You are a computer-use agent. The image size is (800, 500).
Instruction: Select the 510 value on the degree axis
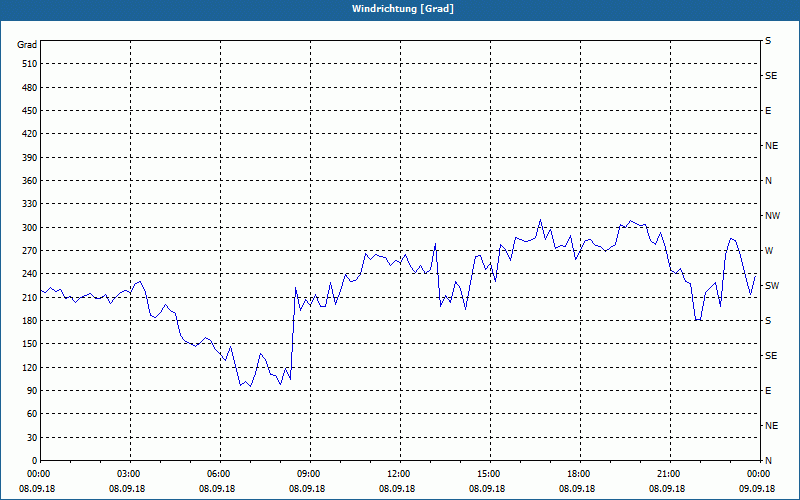click(x=30, y=64)
